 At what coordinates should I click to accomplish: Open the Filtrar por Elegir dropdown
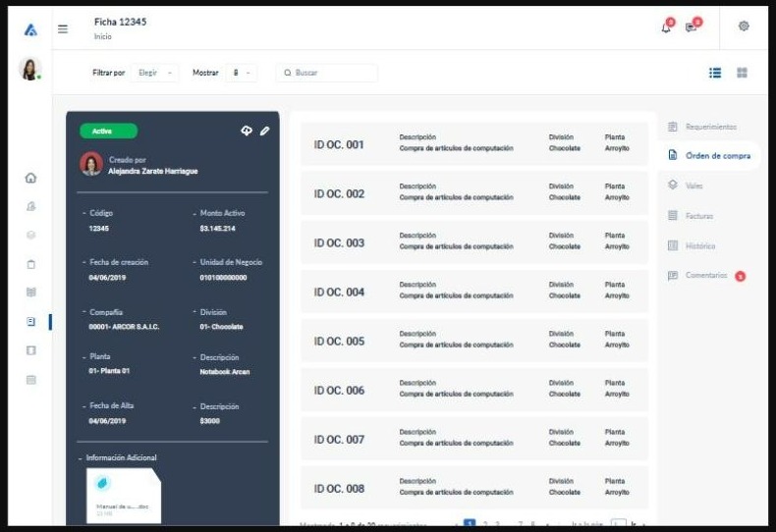(154, 73)
